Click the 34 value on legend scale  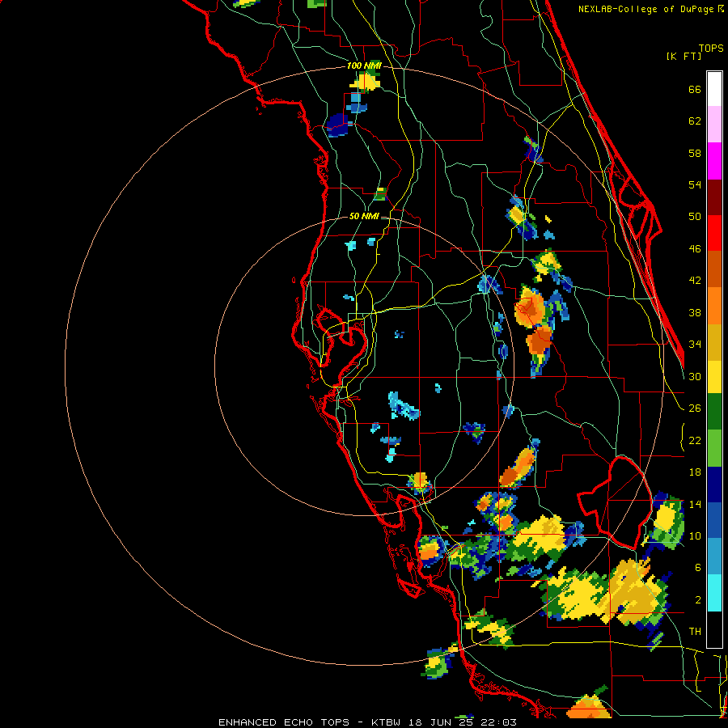point(695,344)
